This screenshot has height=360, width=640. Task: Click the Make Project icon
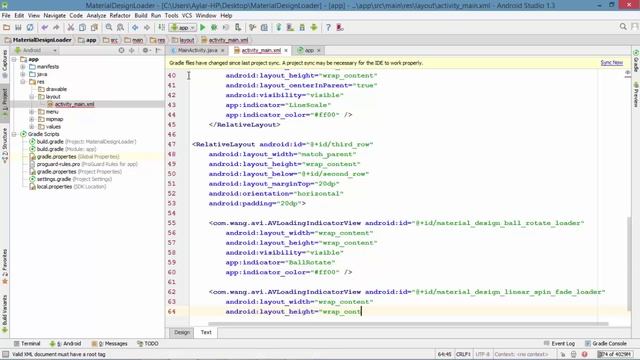(162, 27)
